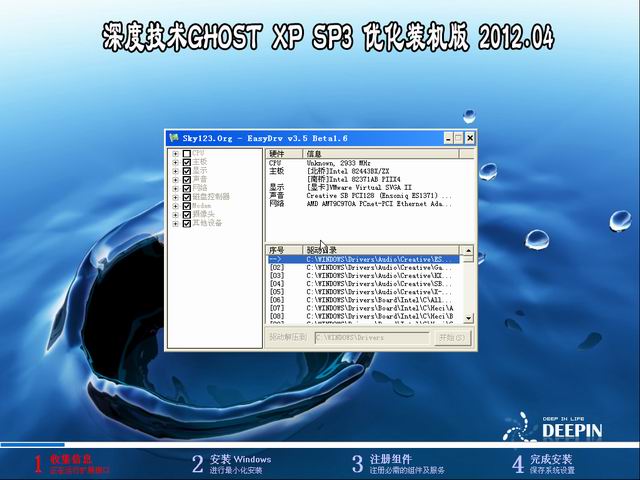Select driver row [05]
This screenshot has width=640, height=480.
(x=363, y=292)
